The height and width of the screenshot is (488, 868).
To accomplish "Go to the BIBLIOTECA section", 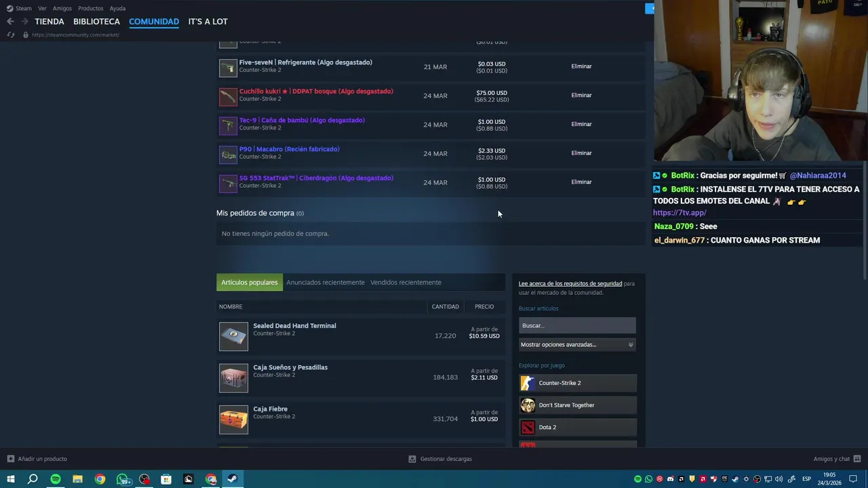I will point(96,22).
